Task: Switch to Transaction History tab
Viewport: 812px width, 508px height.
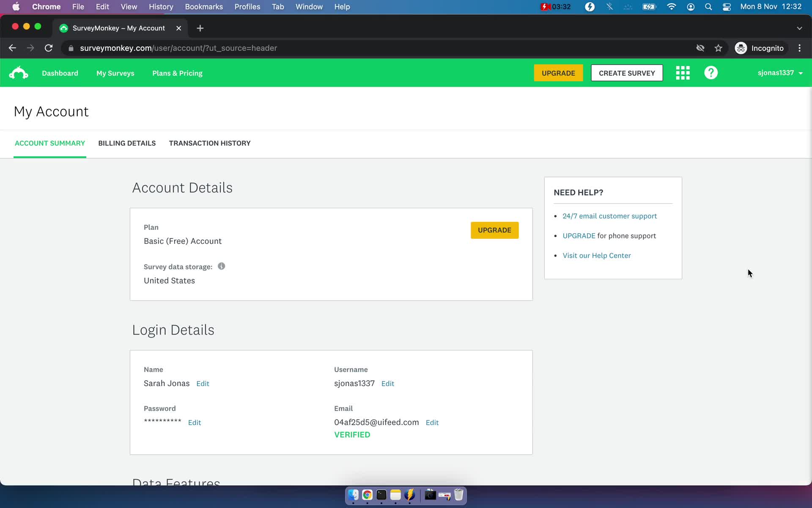Action: coord(210,143)
